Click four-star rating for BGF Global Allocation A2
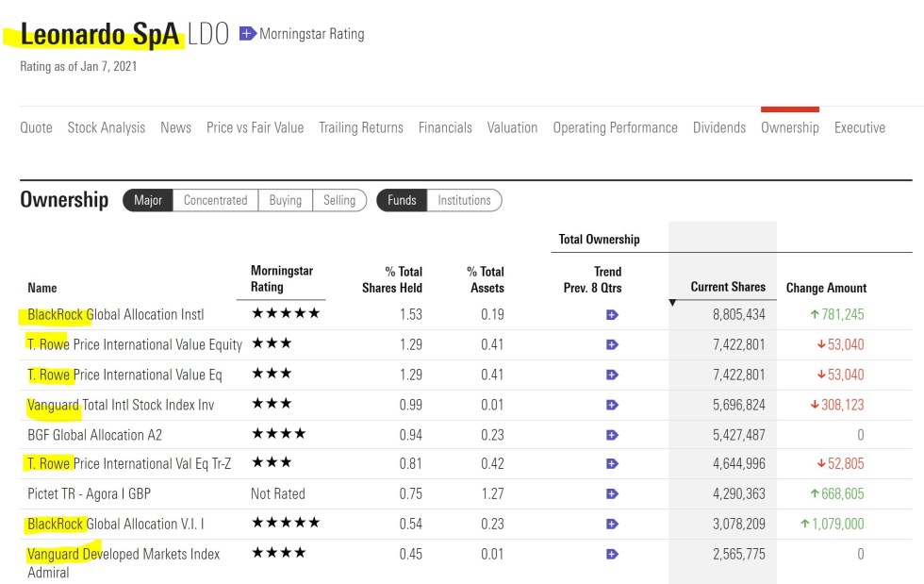Image resolution: width=924 pixels, height=584 pixels. click(279, 434)
